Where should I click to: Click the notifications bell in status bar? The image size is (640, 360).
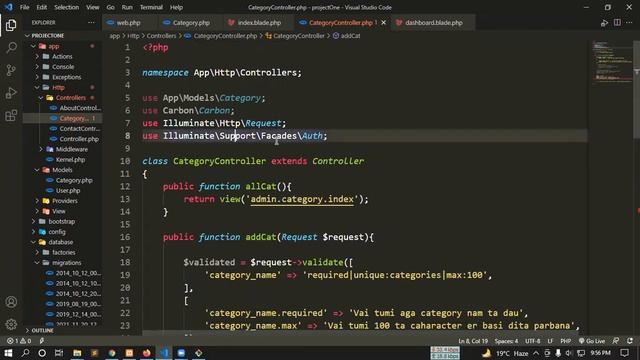tap(630, 341)
